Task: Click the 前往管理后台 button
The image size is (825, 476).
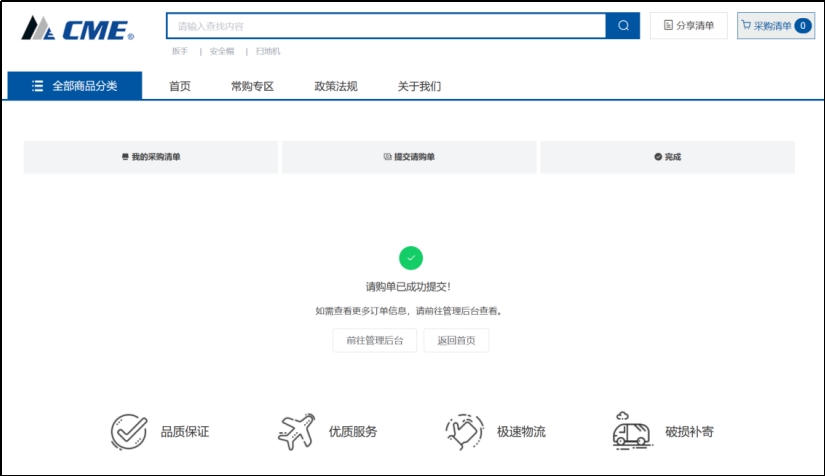Action: click(x=375, y=341)
